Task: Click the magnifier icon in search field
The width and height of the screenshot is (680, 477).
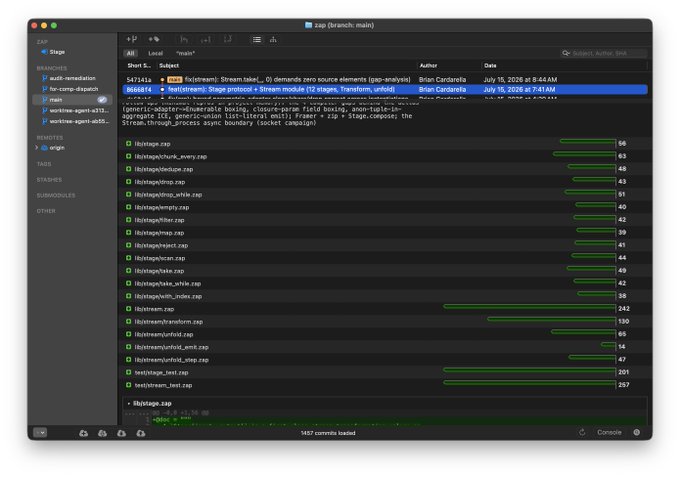Action: pos(566,53)
